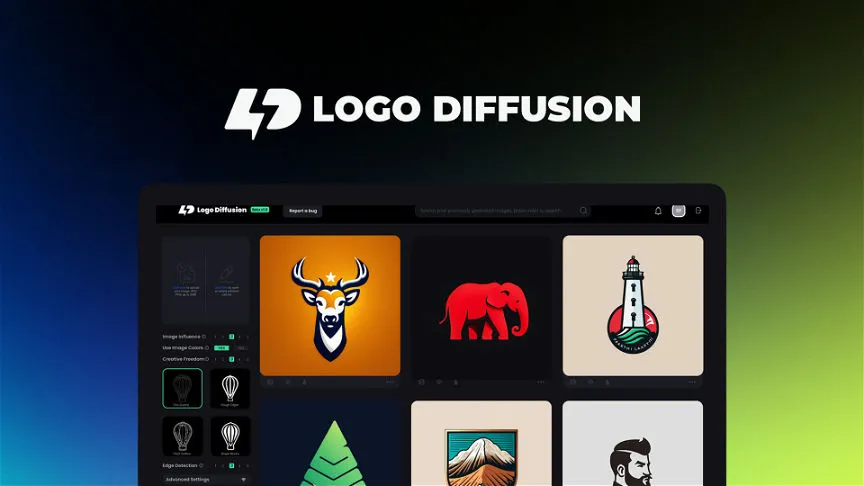The image size is (864, 486).
Task: Click the Logo Diffusion app logo in header
Action: 213,210
